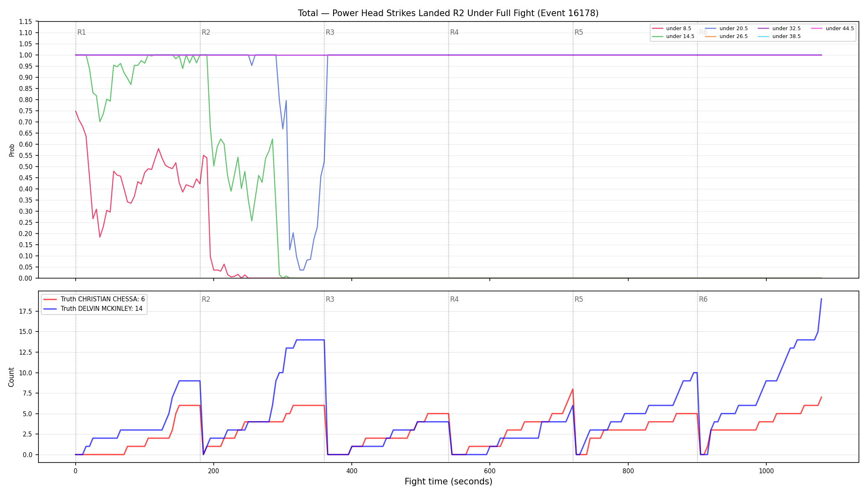
Task: Click the "Count" y-axis label
Action: pos(11,377)
